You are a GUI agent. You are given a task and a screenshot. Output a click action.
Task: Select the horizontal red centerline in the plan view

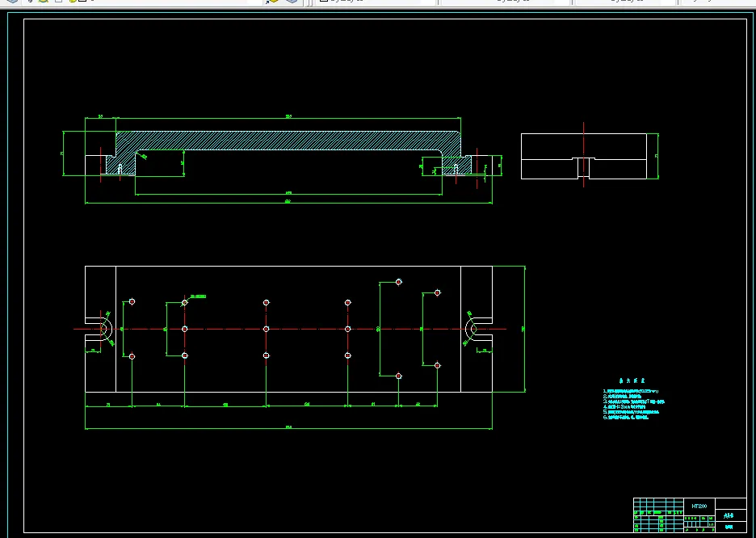click(289, 330)
